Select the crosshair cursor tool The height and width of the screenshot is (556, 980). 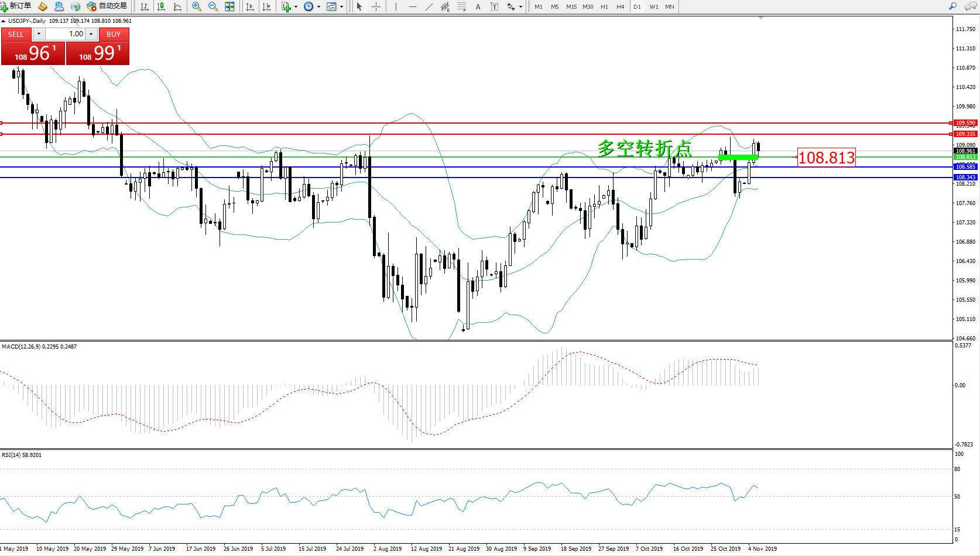376,6
